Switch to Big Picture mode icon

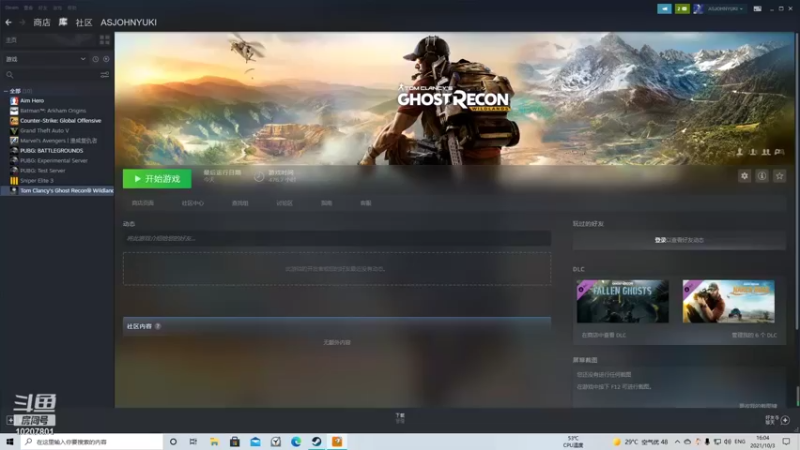pos(758,9)
